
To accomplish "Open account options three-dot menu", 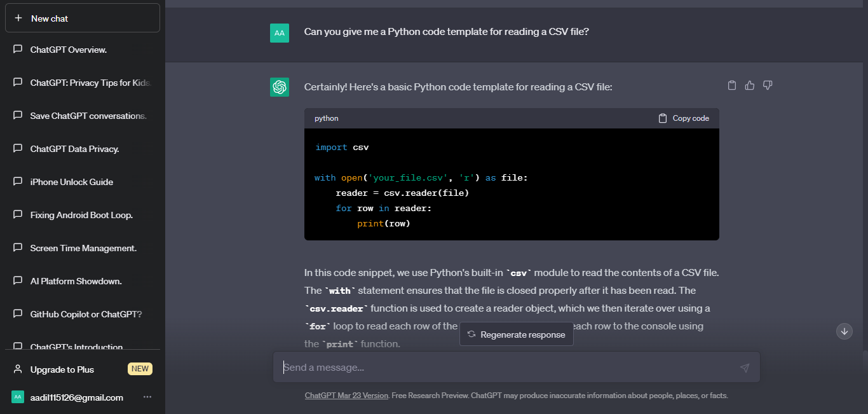I will tap(147, 397).
